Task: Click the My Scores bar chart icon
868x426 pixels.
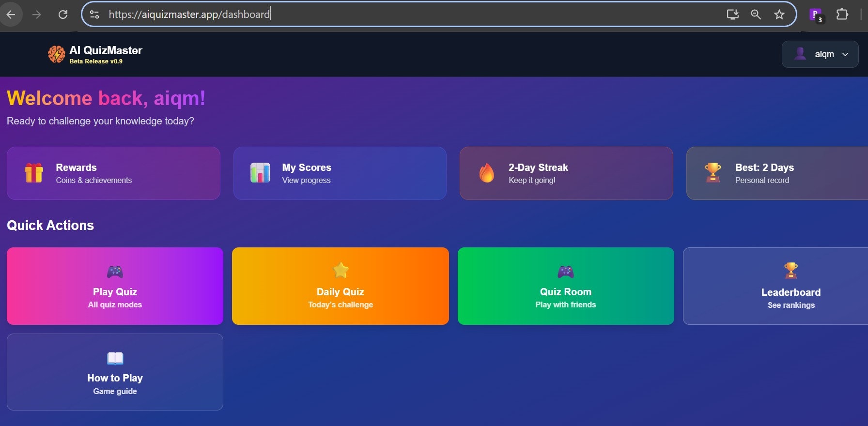Action: tap(260, 173)
